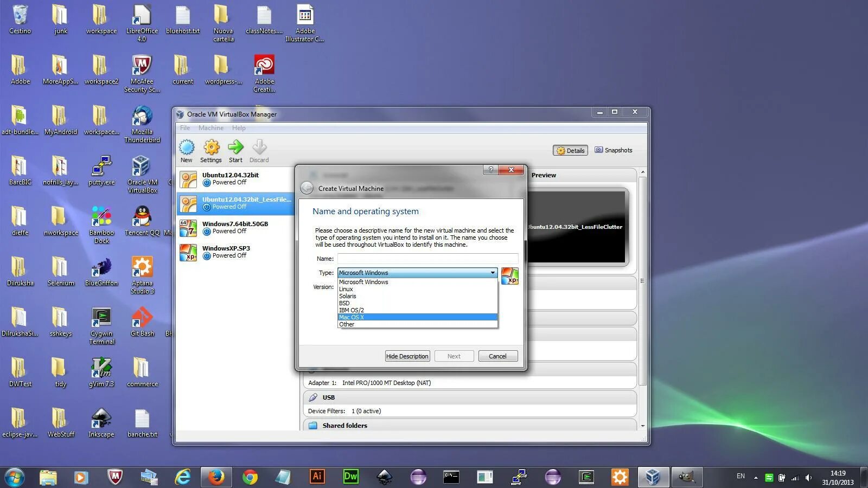Screen dimensions: 868x488
Task: Click the wizard help question mark button
Action: pos(490,170)
